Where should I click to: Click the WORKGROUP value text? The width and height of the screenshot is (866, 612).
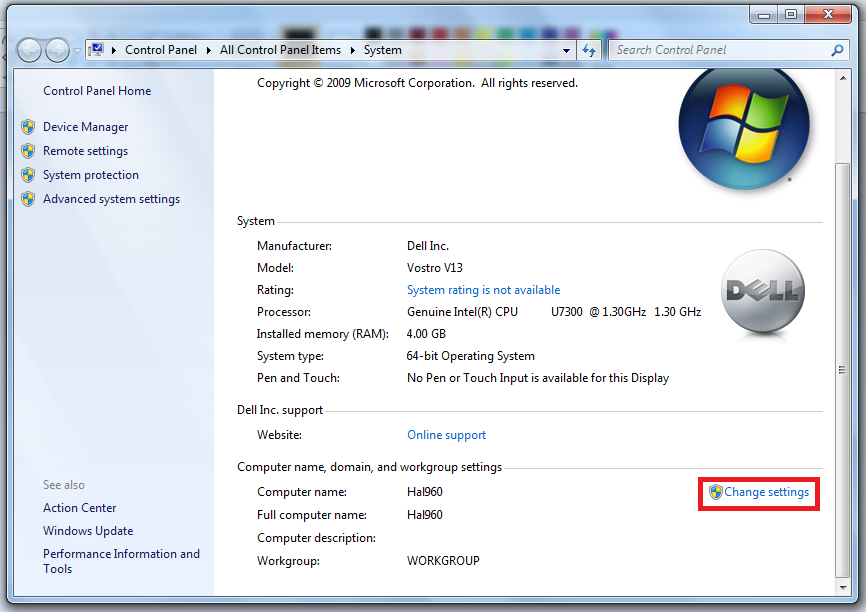point(443,561)
